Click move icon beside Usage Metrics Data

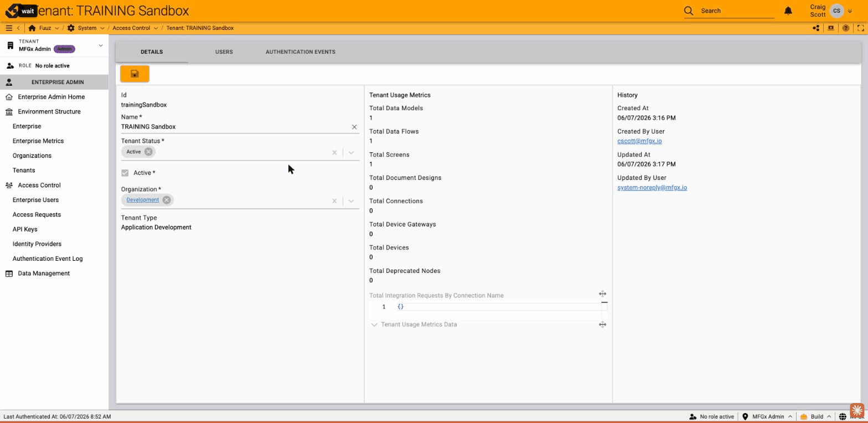point(602,324)
